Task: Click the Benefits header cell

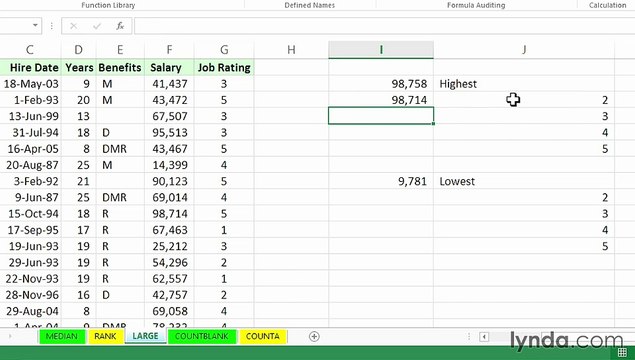Action: pos(120,68)
